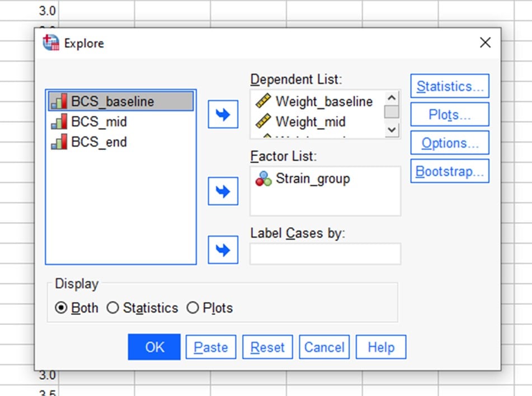Screen dimensions: 532x396
Task: Click the nominal icon beside Strain_group
Action: (263, 179)
